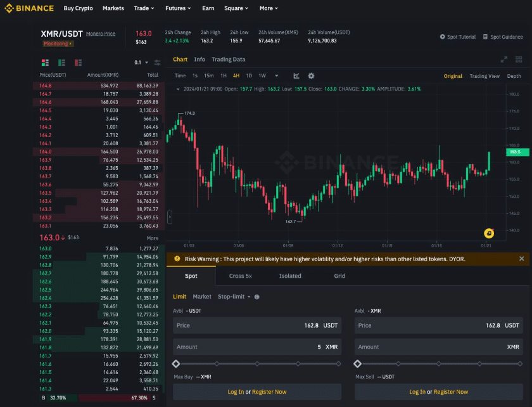Click the Binance logo
The image size is (532, 407).
[x=29, y=8]
